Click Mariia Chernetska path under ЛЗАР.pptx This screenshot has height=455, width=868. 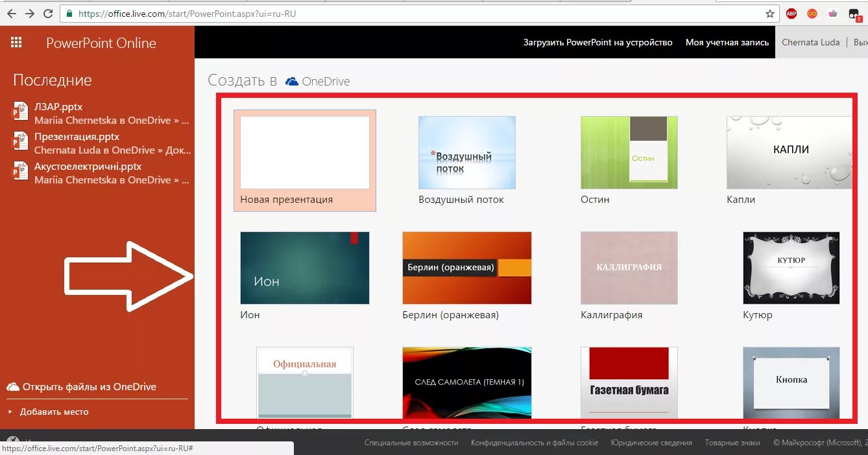coord(112,120)
